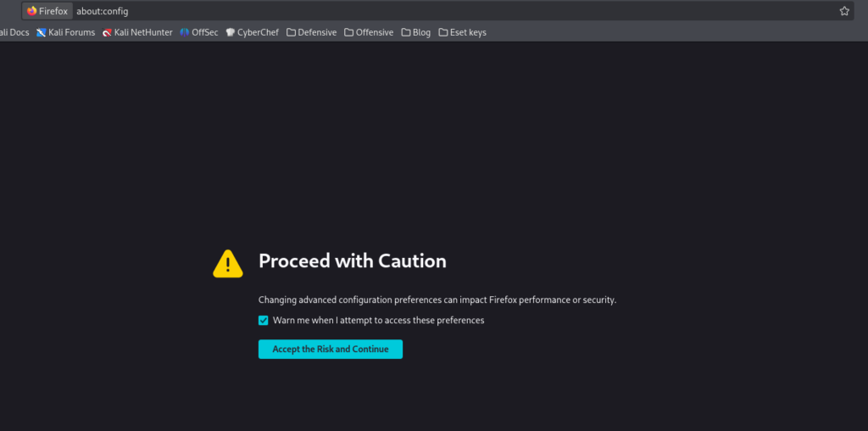Expand the Offensive bookmarks folder
Image resolution: width=868 pixels, height=431 pixels.
pyautogui.click(x=369, y=32)
